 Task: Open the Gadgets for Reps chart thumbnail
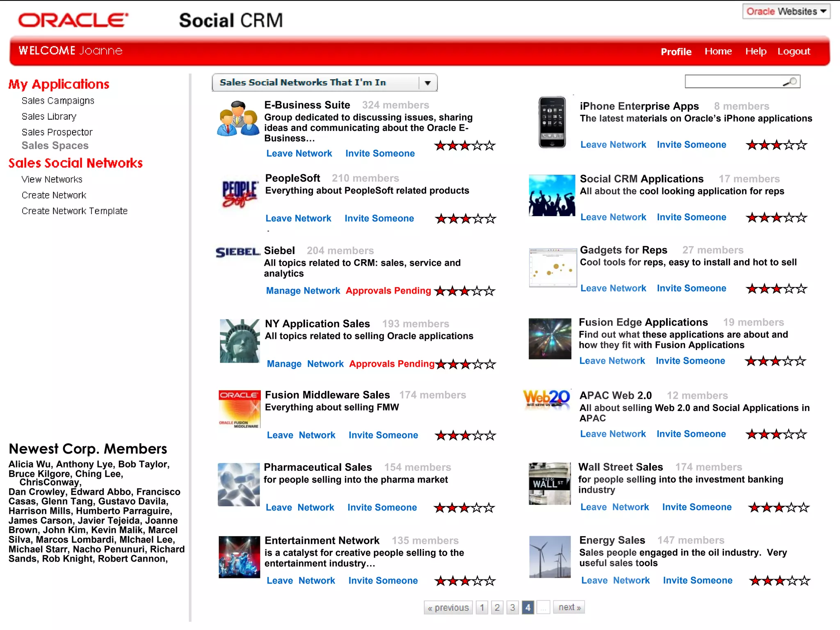[553, 267]
